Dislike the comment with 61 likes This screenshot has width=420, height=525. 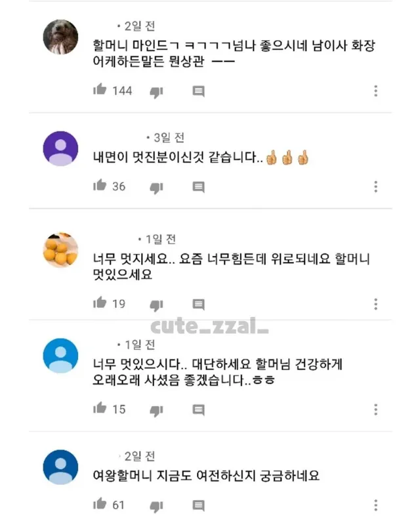tap(156, 506)
